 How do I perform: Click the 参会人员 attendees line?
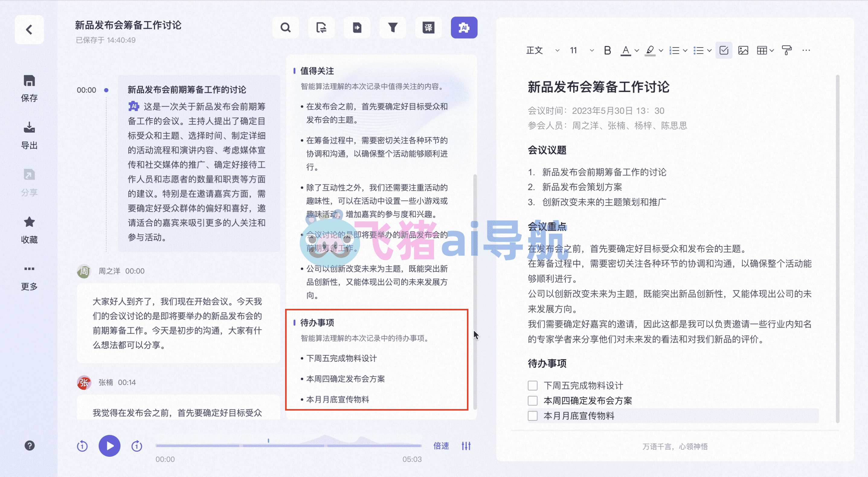pyautogui.click(x=607, y=126)
